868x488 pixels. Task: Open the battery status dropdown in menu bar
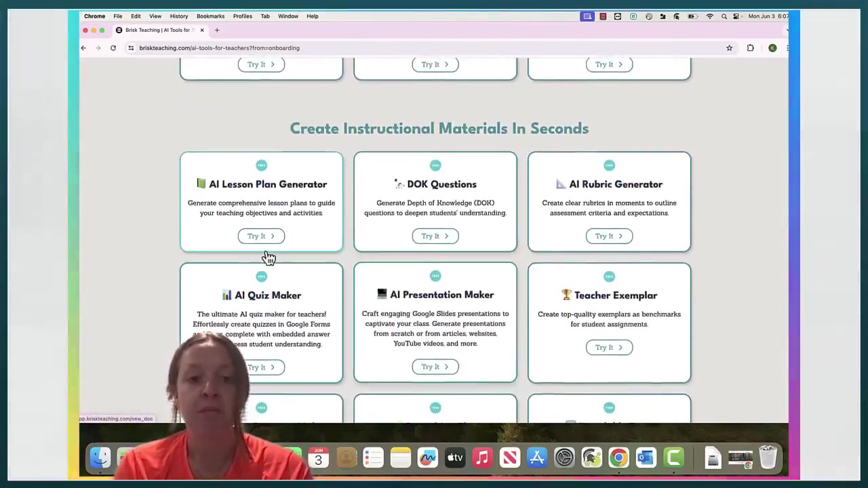[x=694, y=16]
